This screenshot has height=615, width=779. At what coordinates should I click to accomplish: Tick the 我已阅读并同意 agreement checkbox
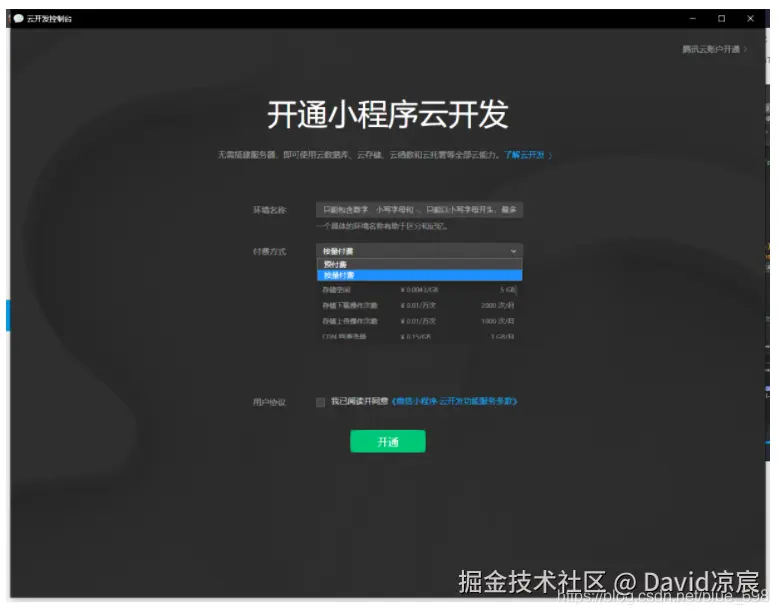point(320,402)
